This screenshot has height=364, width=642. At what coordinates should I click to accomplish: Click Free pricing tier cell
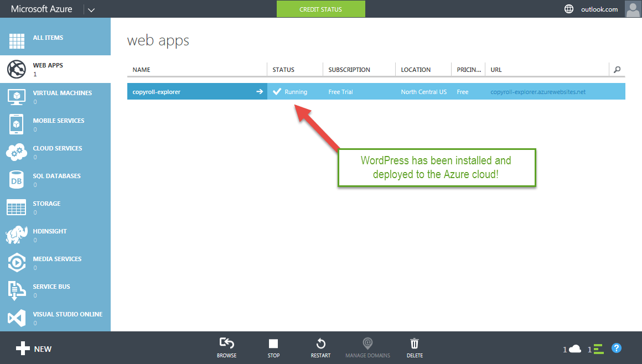click(463, 92)
